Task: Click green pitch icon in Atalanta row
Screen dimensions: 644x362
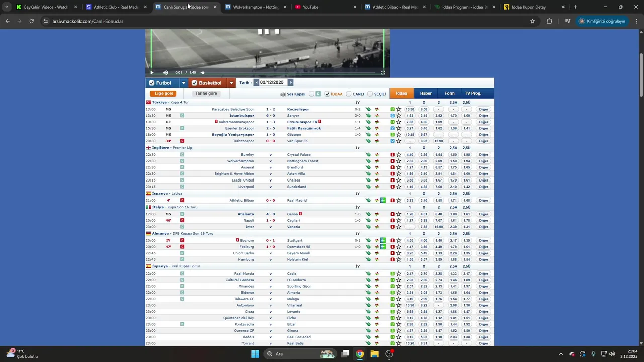Action: [x=368, y=214]
